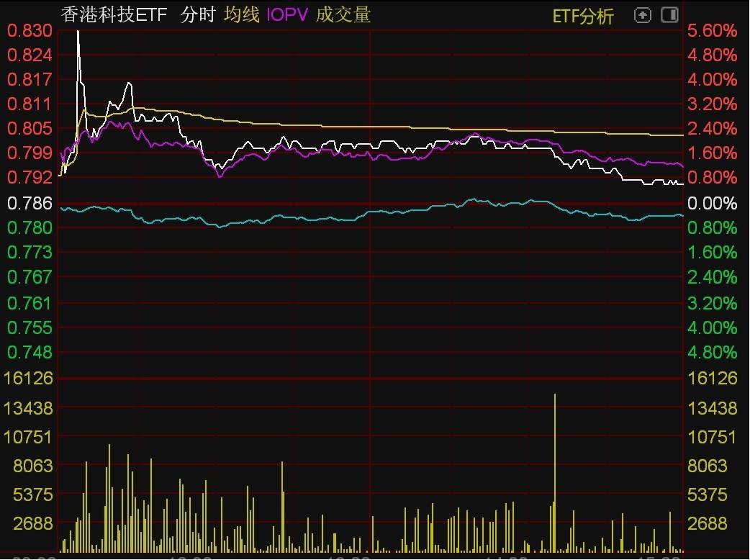Image resolution: width=750 pixels, height=560 pixels.
Task: Select the 分时 view label
Action: (x=199, y=15)
